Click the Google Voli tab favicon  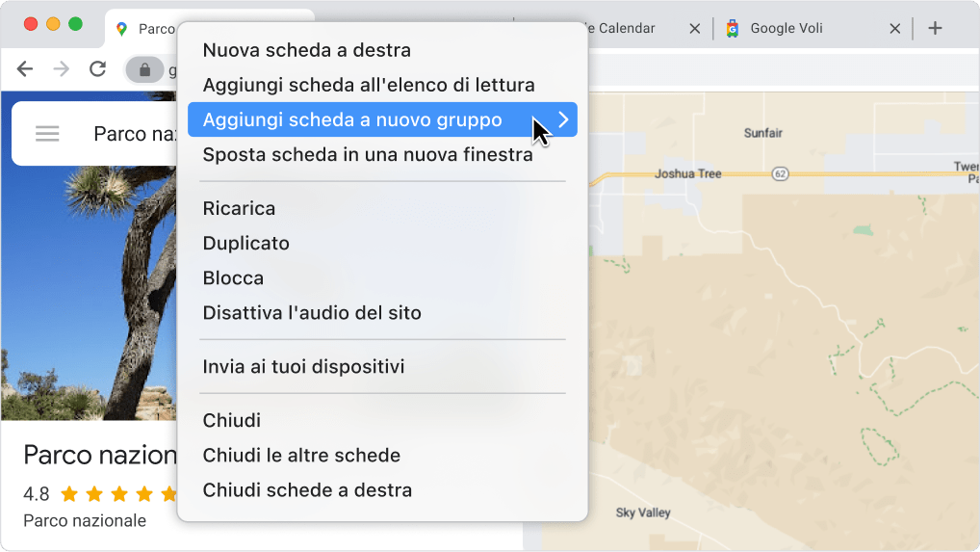(x=733, y=29)
